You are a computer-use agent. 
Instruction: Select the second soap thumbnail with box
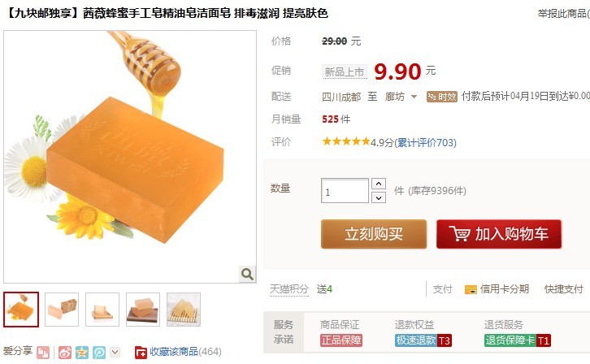62,309
